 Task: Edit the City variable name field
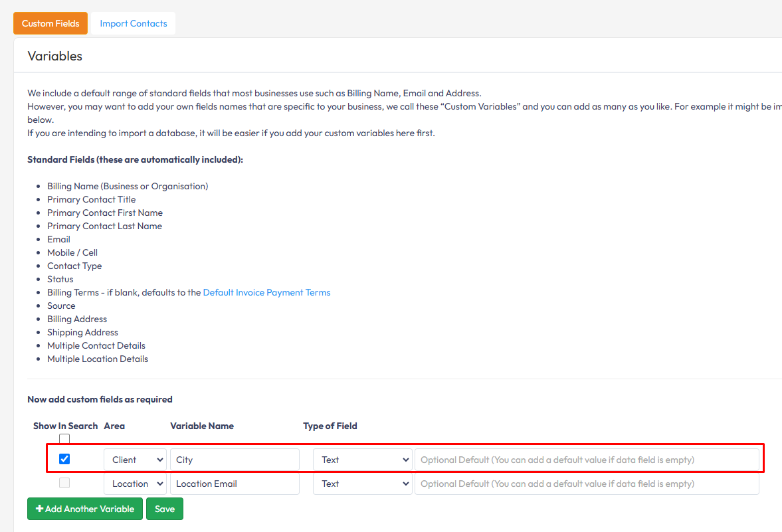pyautogui.click(x=235, y=460)
